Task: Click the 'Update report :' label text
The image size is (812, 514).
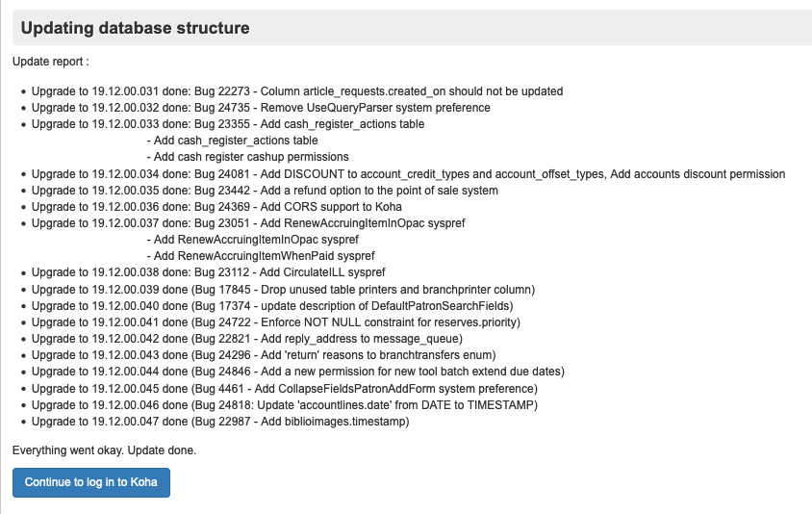Action: click(x=50, y=62)
